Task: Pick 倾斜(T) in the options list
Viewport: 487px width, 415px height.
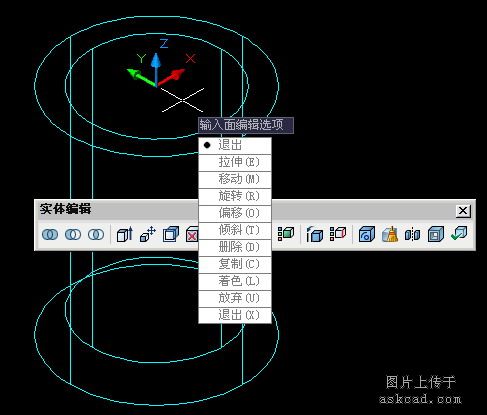Action: 235,231
